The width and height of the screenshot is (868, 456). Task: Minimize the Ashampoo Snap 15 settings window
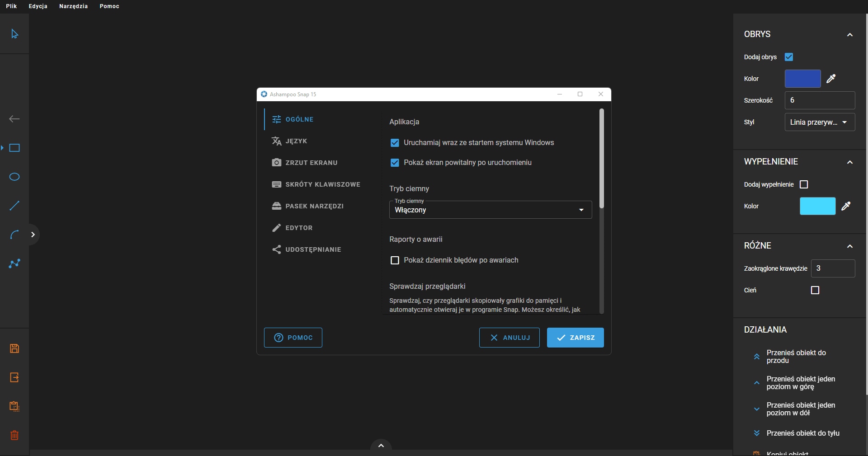560,94
